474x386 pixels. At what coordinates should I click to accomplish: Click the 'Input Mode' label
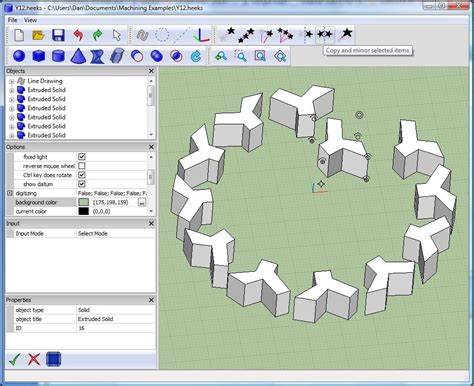(x=29, y=233)
